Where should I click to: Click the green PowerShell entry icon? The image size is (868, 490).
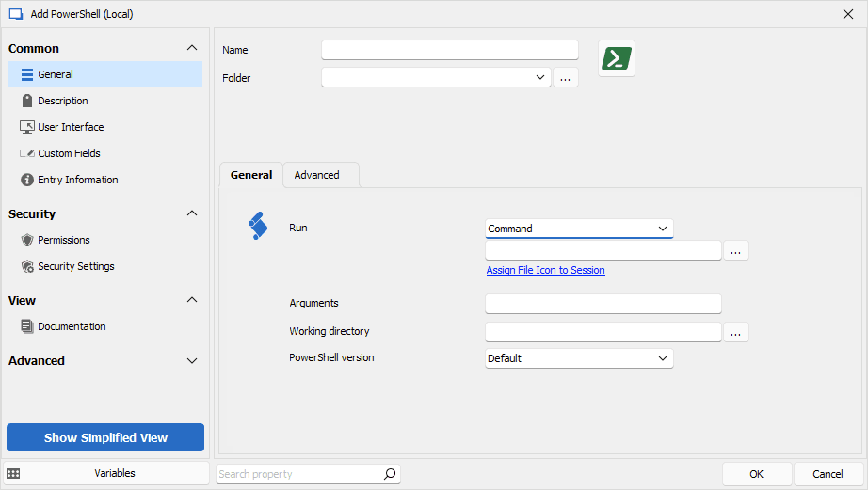[617, 58]
